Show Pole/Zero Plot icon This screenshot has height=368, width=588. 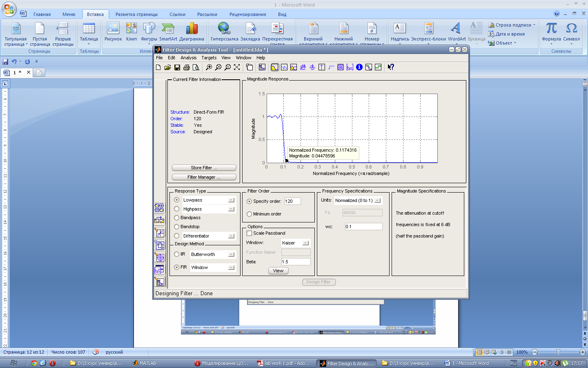click(341, 67)
